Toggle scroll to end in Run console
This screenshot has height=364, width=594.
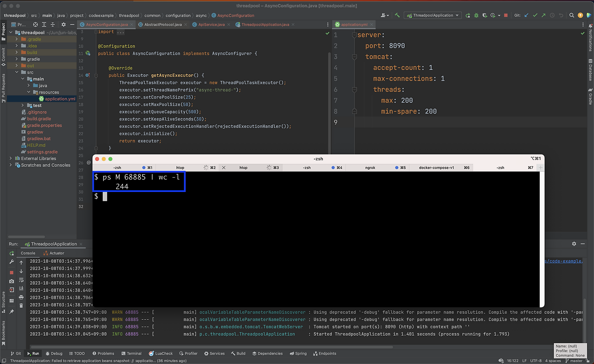pos(21,288)
